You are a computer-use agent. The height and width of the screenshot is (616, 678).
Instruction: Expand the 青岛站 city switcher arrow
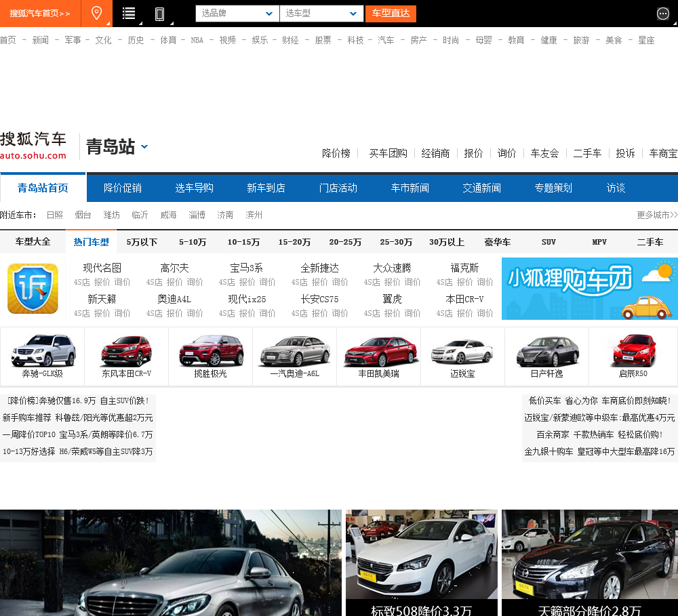tap(144, 146)
